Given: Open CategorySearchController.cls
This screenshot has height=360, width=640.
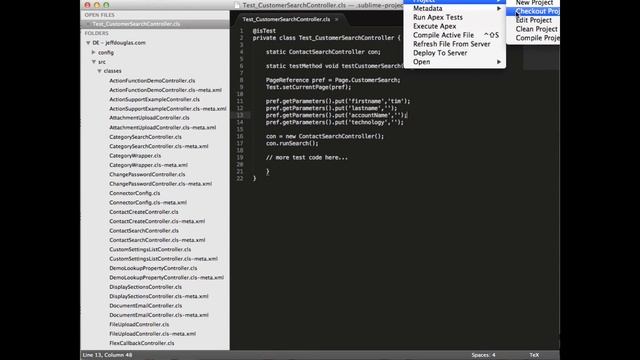Looking at the screenshot, I should [145, 137].
